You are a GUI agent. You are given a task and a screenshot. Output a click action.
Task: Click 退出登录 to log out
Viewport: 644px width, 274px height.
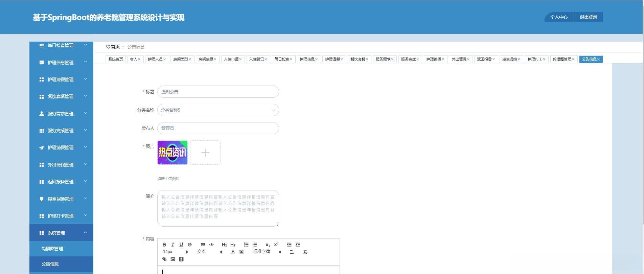click(589, 17)
